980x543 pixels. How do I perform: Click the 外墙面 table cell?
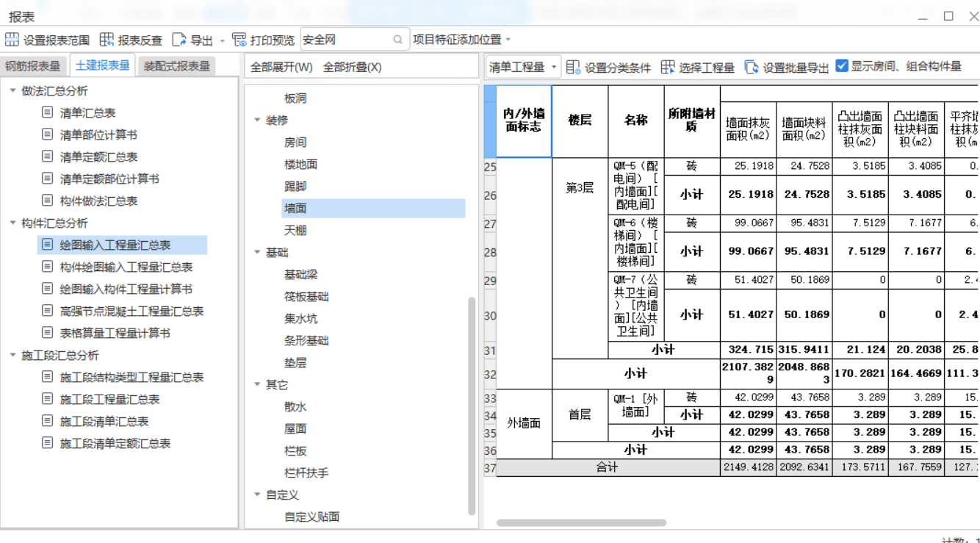click(524, 424)
